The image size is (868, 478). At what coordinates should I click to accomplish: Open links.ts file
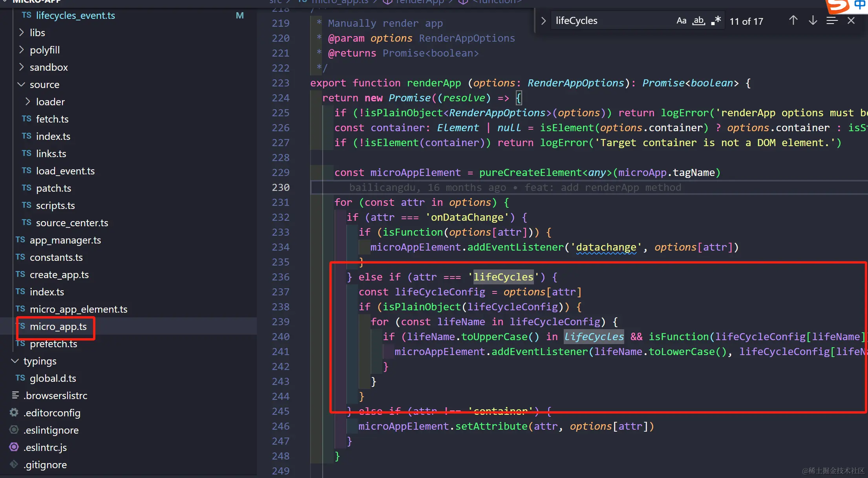coord(51,154)
